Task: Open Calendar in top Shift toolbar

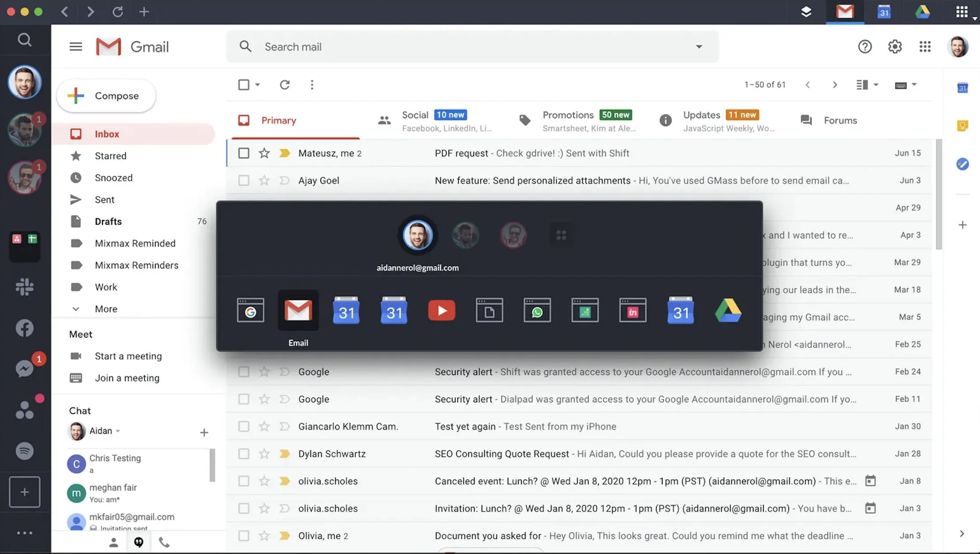Action: 884,12
